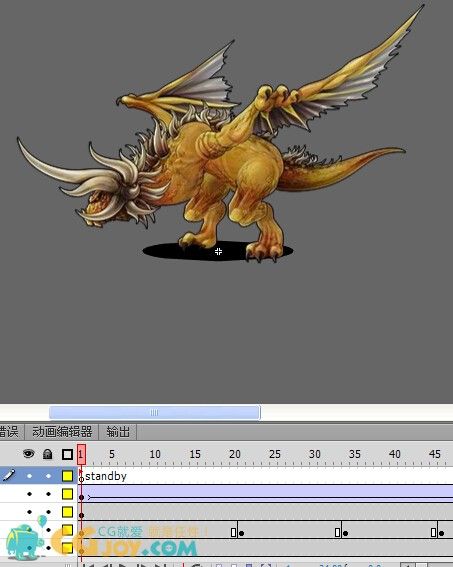Click frame 35 on the timeline ruler
The width and height of the screenshot is (453, 567).
[x=355, y=454]
